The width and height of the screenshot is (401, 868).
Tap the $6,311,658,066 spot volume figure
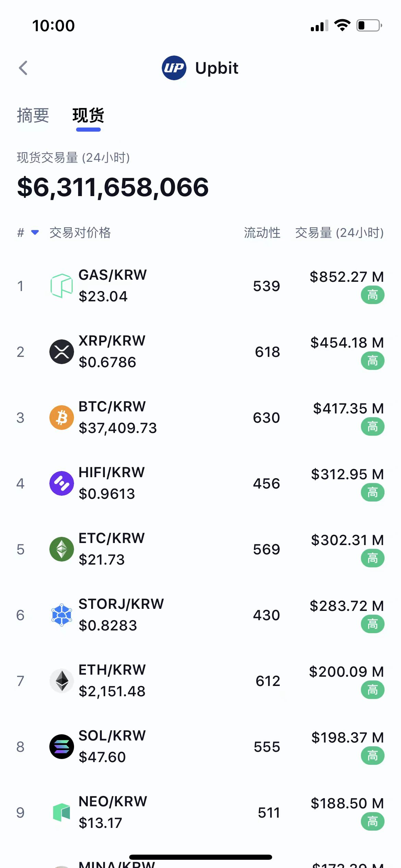[113, 187]
